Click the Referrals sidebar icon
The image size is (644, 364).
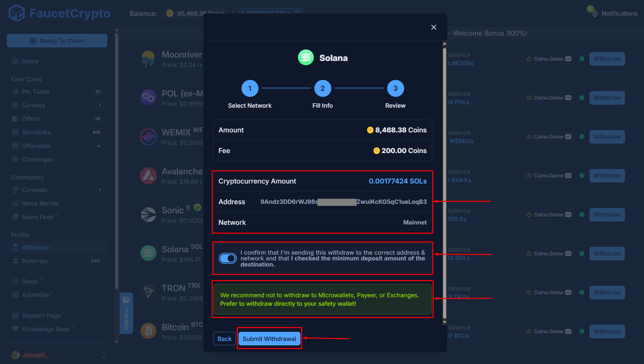click(x=15, y=261)
